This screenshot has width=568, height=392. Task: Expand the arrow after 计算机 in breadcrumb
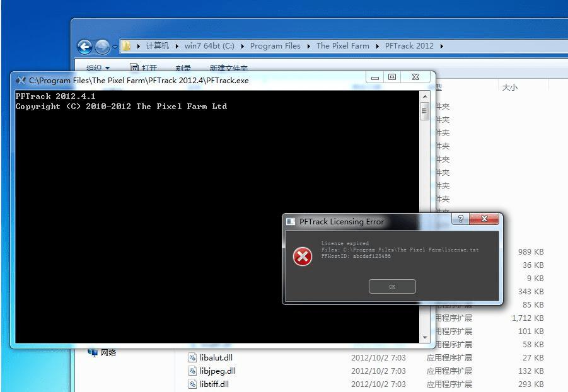[x=177, y=47]
